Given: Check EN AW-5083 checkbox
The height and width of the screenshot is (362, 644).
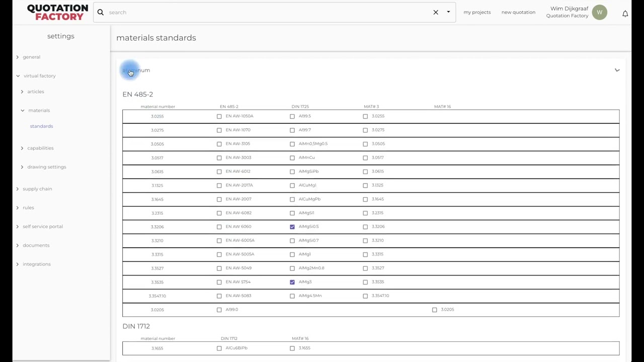Looking at the screenshot, I should pyautogui.click(x=219, y=296).
